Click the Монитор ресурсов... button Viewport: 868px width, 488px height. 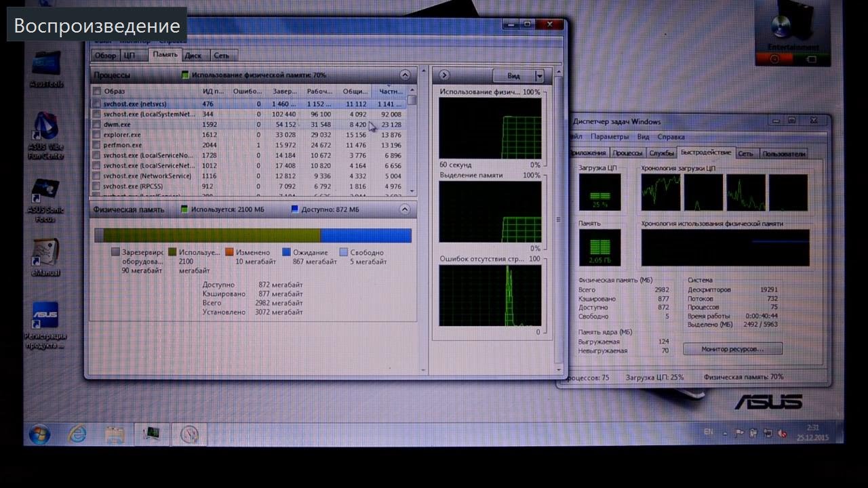(732, 348)
